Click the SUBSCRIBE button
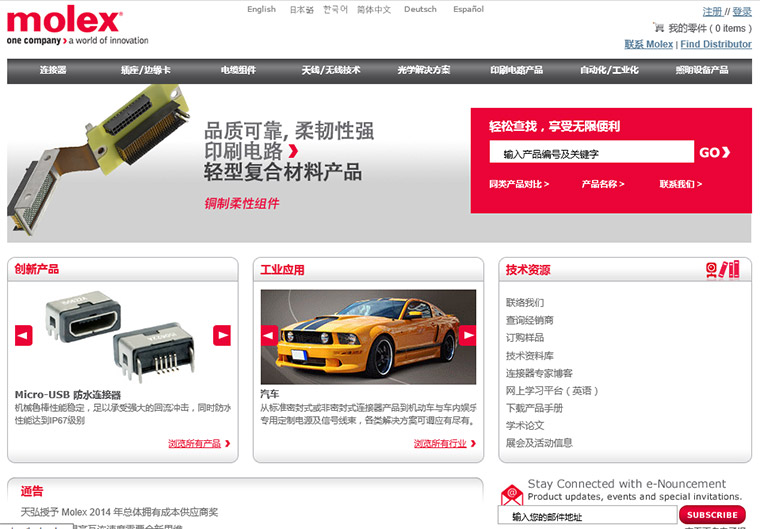 click(x=712, y=515)
